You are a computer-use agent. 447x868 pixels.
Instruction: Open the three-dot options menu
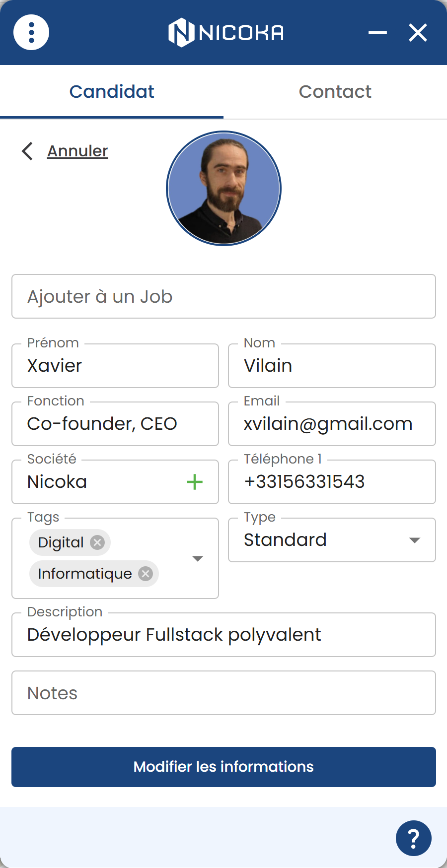click(x=31, y=33)
